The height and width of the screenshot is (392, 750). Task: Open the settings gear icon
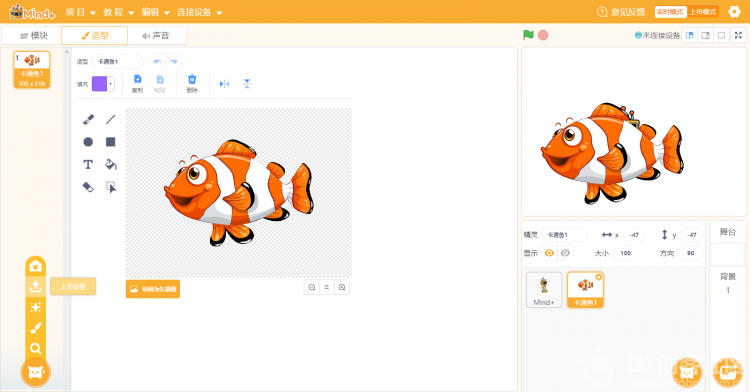[x=734, y=11]
